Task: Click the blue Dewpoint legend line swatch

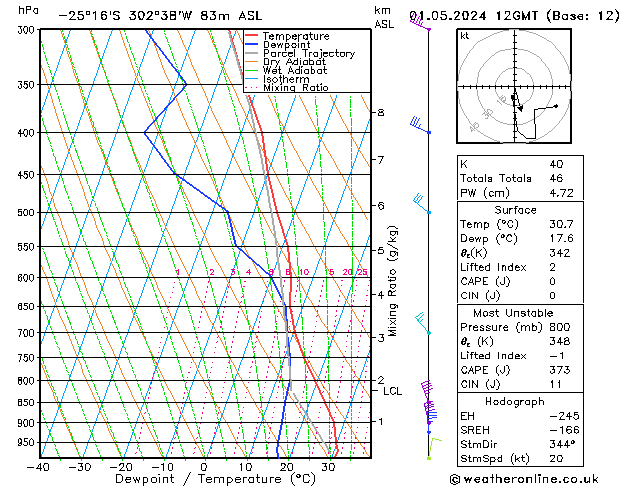Action: point(251,45)
